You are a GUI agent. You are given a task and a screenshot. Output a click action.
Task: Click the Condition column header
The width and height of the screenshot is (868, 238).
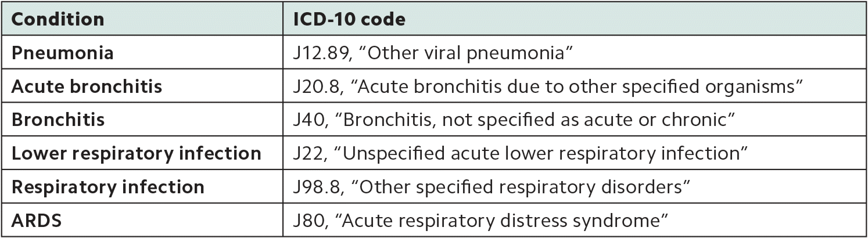(x=58, y=20)
